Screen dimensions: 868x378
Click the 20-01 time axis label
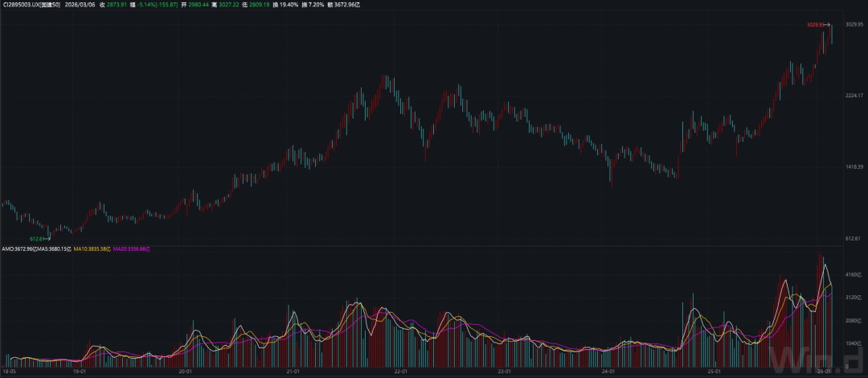pos(186,372)
